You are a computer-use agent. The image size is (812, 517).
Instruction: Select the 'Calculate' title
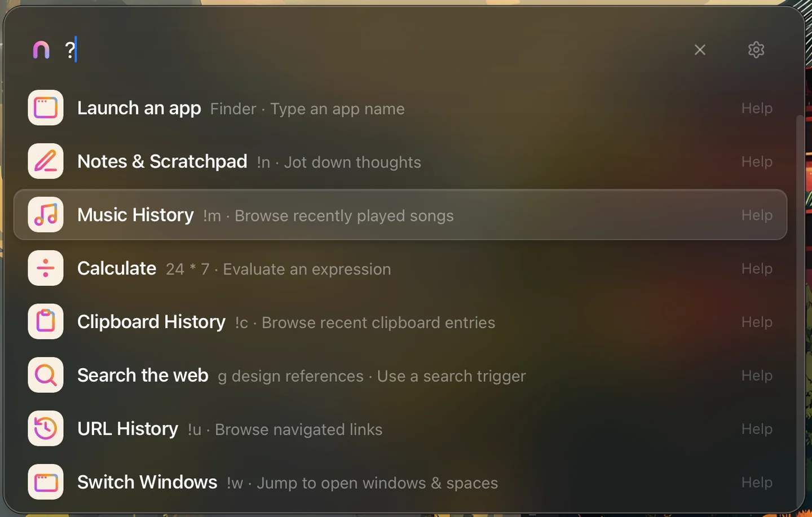[x=117, y=268]
